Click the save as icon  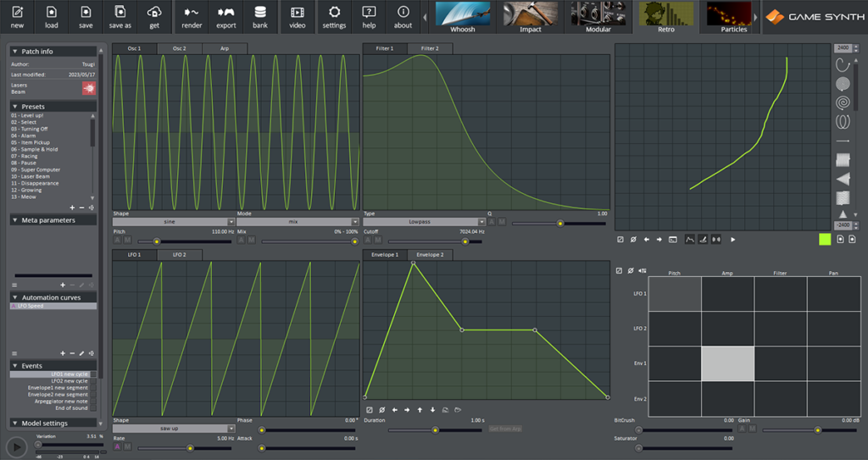[120, 12]
